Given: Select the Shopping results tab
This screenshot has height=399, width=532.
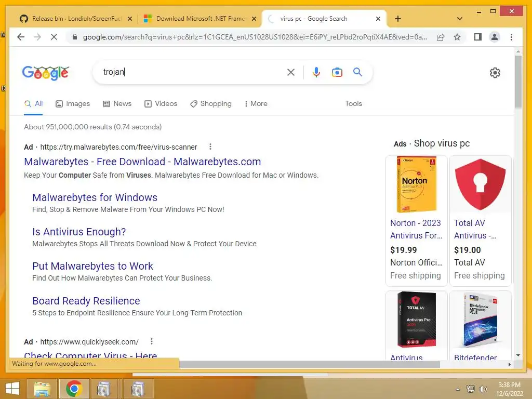Looking at the screenshot, I should (x=211, y=103).
